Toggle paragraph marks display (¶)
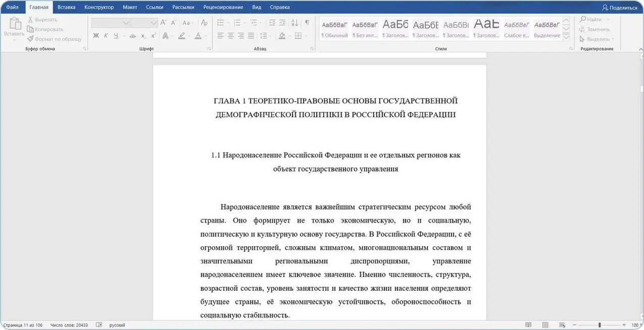 (307, 23)
